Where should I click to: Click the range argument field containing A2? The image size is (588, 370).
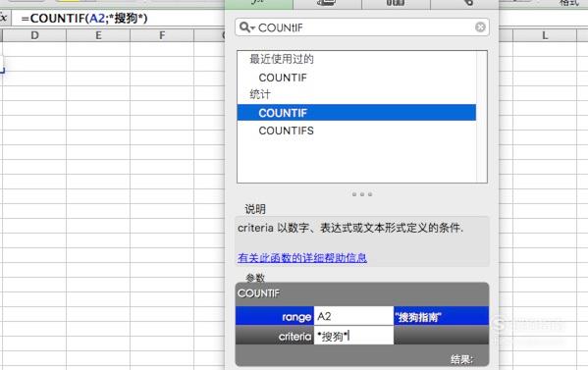click(x=353, y=316)
